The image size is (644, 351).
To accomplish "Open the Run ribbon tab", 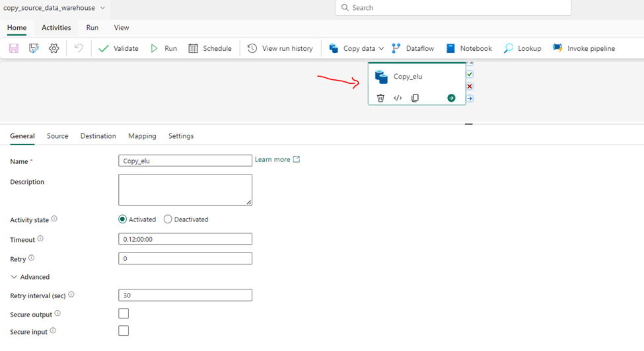I will point(92,28).
